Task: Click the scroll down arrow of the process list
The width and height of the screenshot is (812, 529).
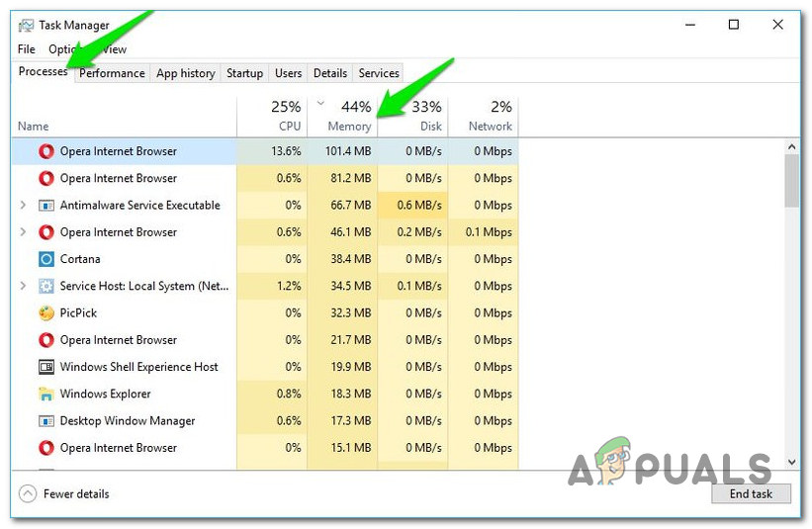Action: tap(792, 462)
